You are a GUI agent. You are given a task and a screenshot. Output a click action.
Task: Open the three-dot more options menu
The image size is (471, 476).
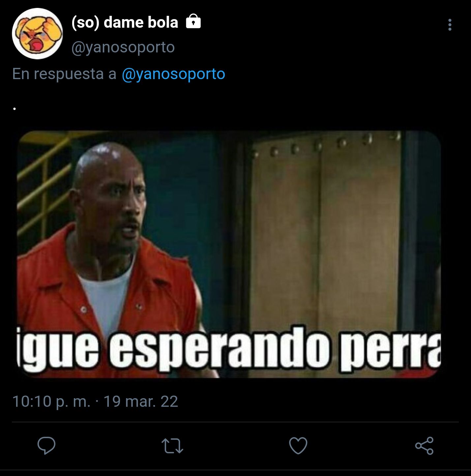coord(450,25)
